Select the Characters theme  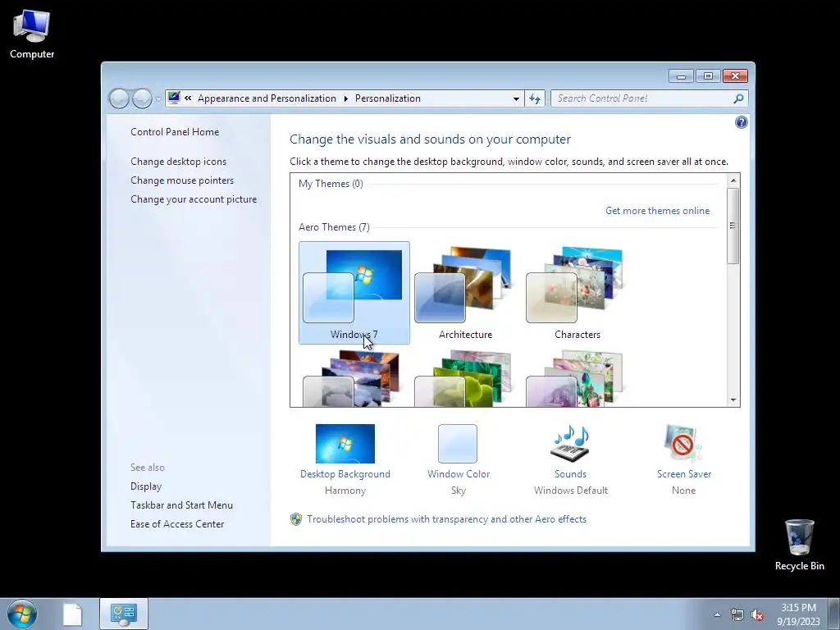pyautogui.click(x=577, y=293)
